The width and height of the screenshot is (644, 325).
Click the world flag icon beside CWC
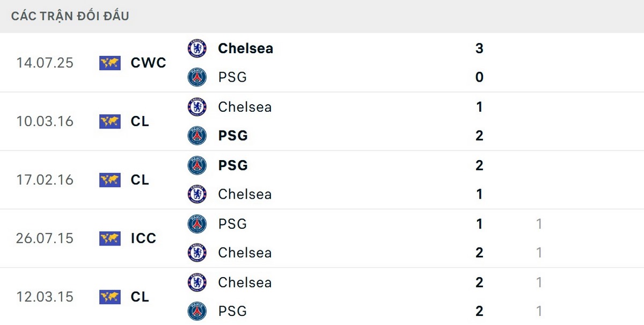point(109,63)
